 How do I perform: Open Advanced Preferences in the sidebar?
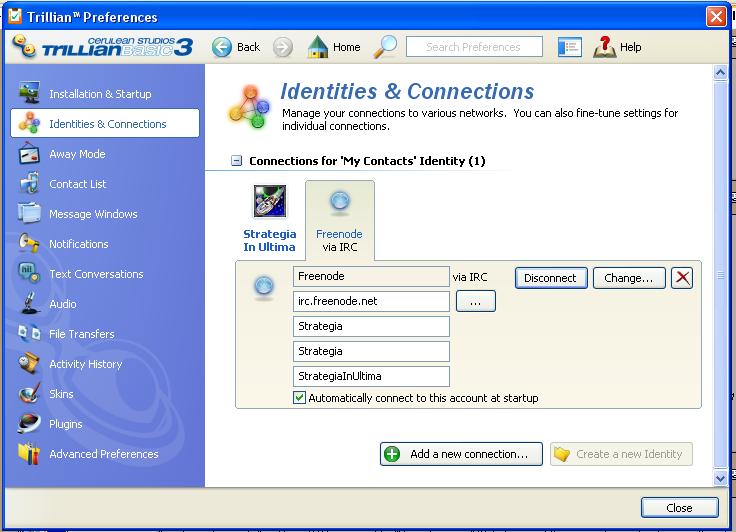click(103, 454)
